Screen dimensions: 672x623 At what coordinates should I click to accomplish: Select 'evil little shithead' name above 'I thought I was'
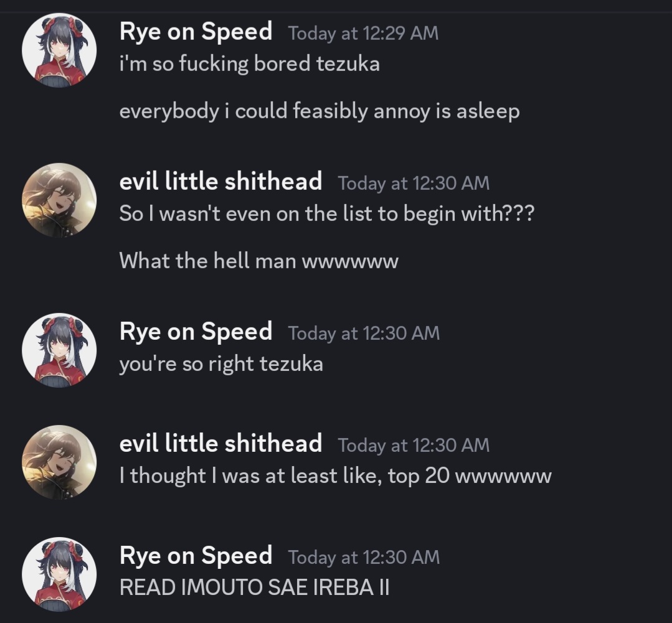220,444
